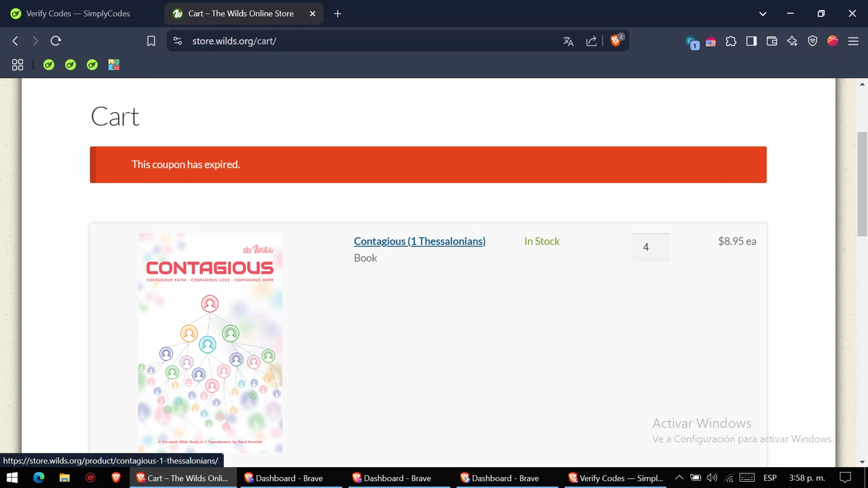Open the browser hamburger menu
This screenshot has width=868, height=488.
point(853,41)
